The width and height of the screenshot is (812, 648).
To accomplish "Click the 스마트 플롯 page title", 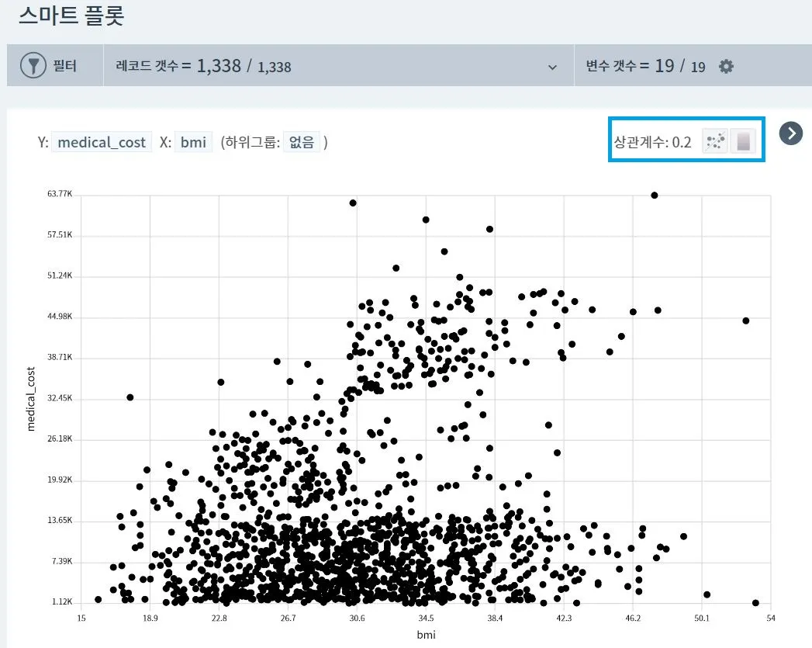I will click(71, 15).
